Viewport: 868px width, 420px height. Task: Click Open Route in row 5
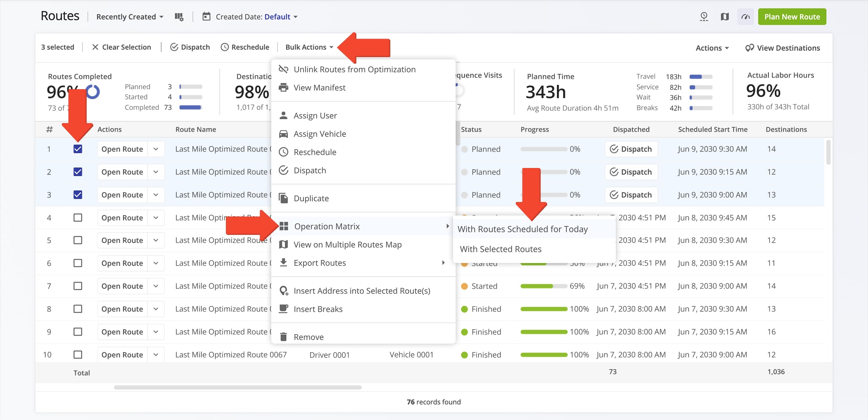122,240
